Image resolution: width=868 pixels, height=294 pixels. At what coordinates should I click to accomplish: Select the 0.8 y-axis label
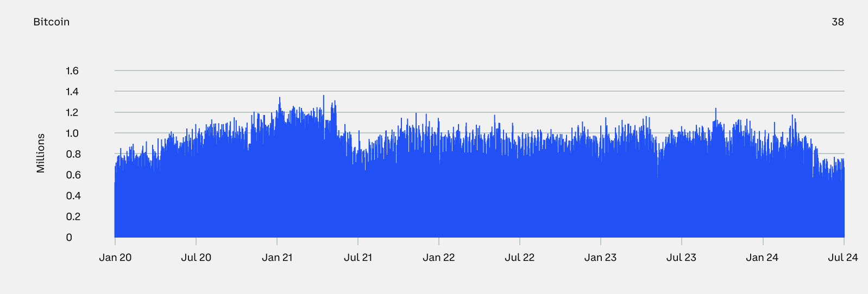click(72, 154)
